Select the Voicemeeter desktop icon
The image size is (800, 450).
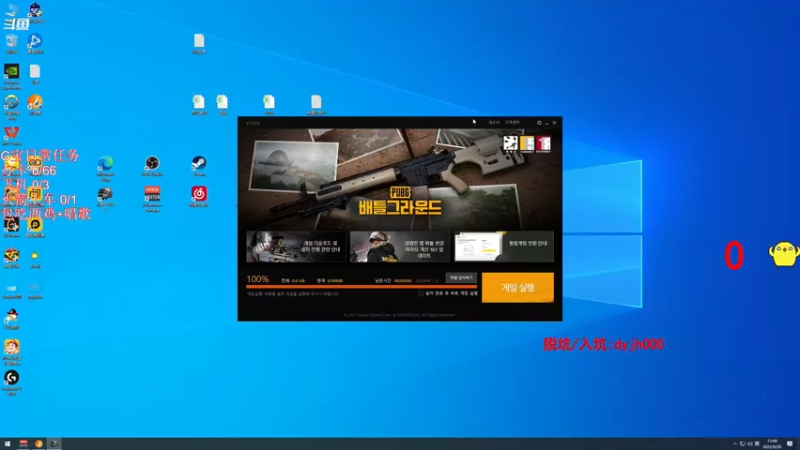(x=152, y=198)
